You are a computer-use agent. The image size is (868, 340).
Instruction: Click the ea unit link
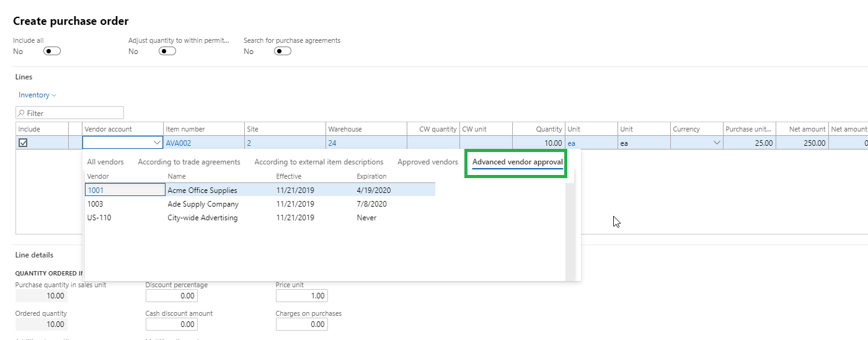571,143
